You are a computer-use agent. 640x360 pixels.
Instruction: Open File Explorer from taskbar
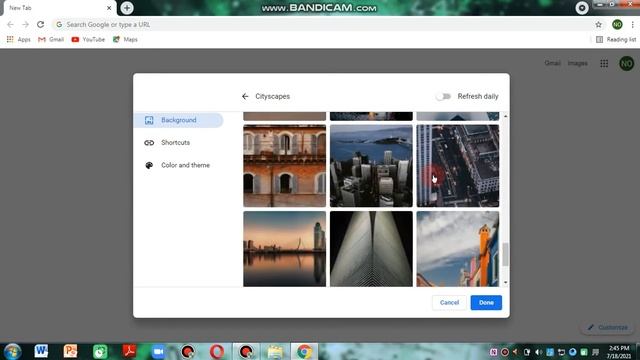click(275, 351)
